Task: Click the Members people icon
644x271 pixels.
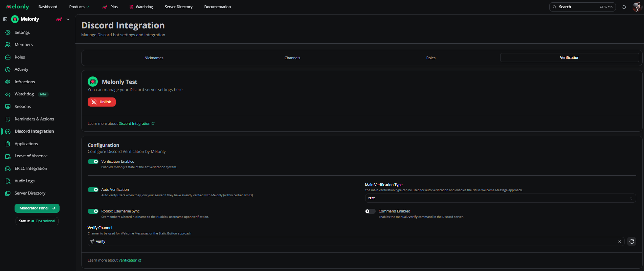Action: (8, 45)
